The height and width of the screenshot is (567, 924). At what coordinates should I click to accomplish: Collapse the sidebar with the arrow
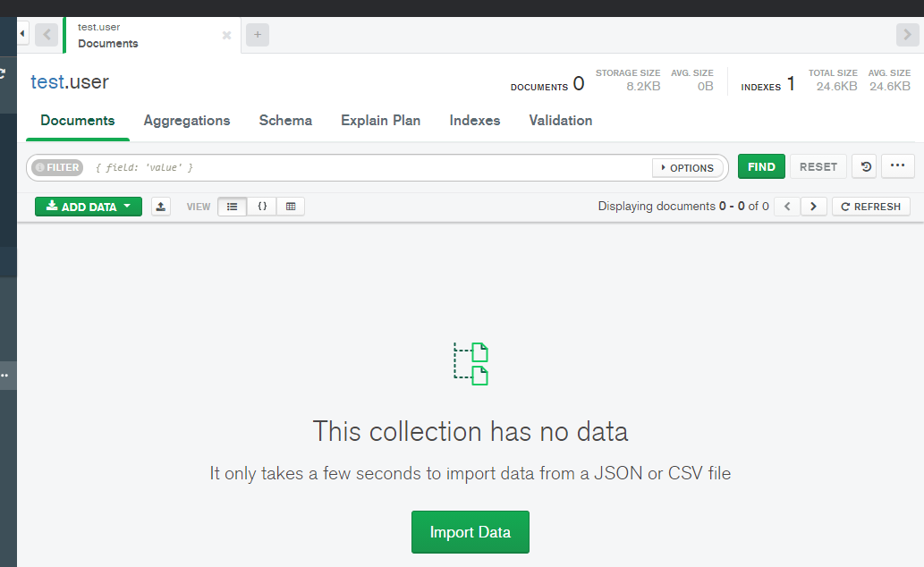click(x=22, y=34)
